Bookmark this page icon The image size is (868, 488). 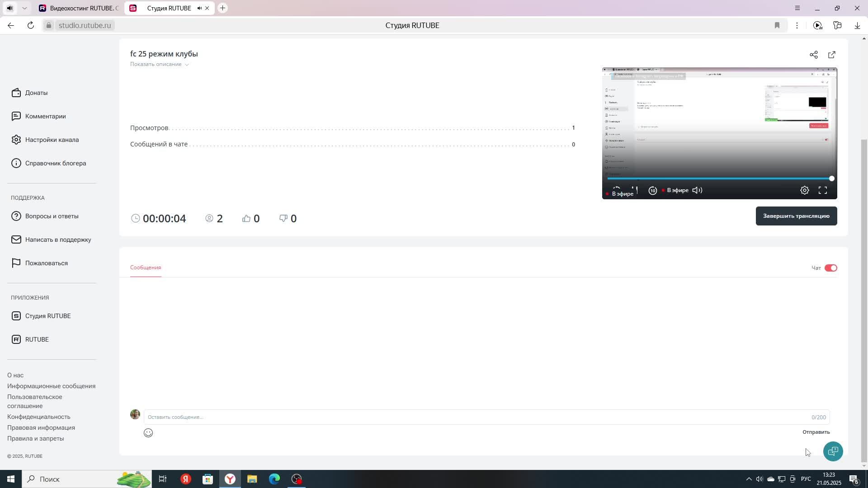point(777,25)
